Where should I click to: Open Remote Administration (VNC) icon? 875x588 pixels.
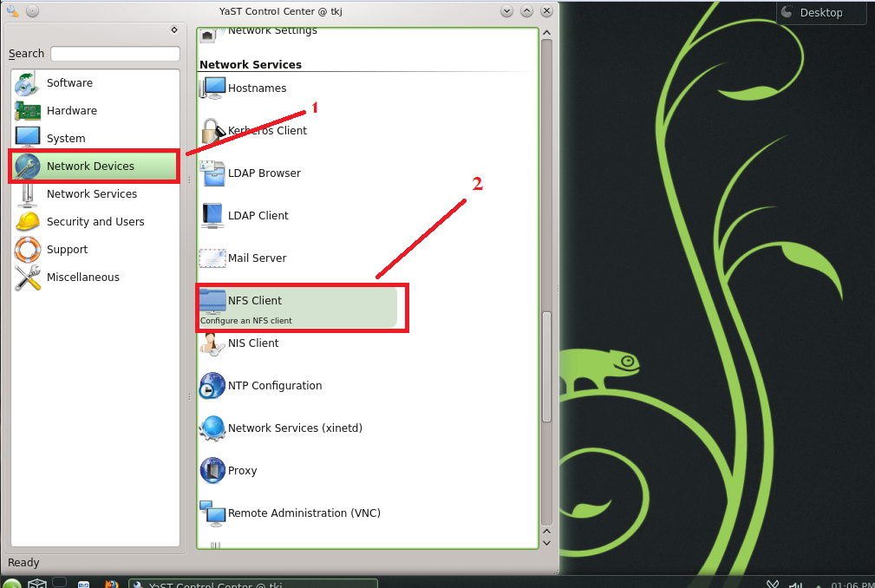click(212, 513)
